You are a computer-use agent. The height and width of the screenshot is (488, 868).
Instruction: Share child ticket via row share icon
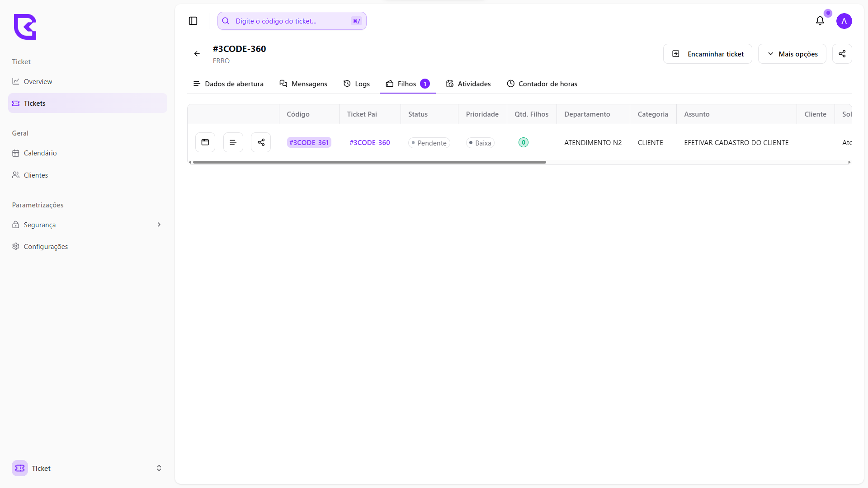click(x=261, y=142)
